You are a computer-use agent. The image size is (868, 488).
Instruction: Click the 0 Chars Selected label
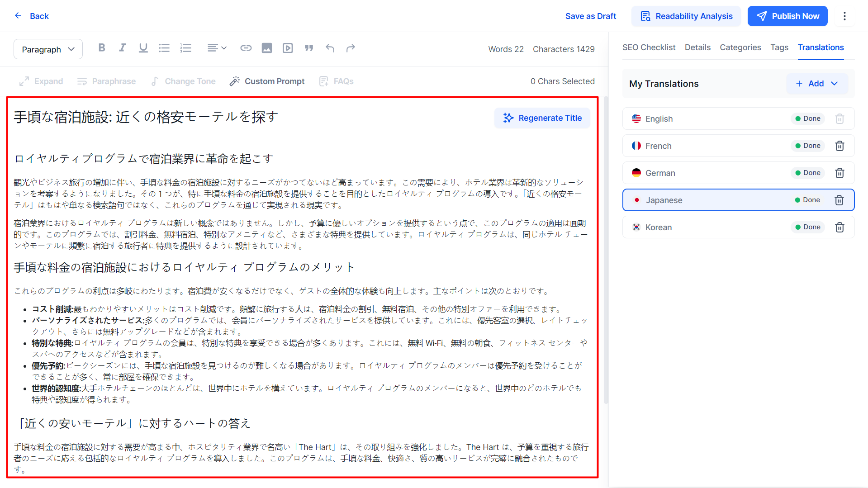pos(563,81)
